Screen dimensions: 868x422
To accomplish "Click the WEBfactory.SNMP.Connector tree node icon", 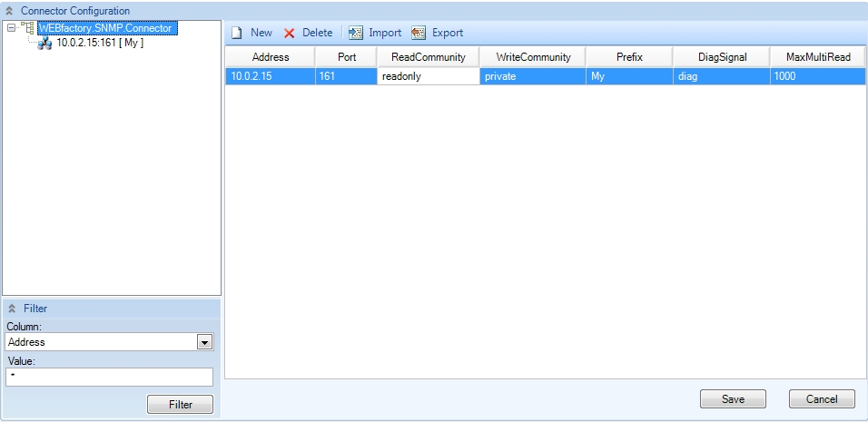I will click(x=27, y=28).
